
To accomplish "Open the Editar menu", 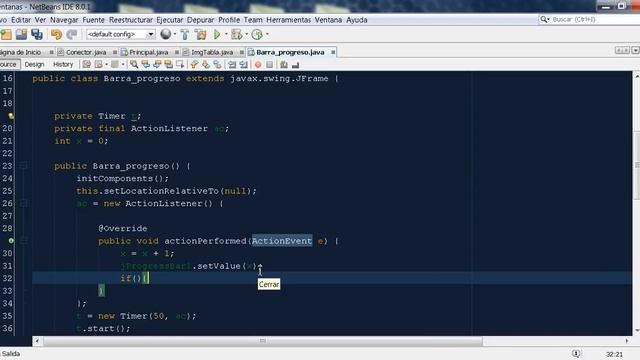I will [21, 20].
